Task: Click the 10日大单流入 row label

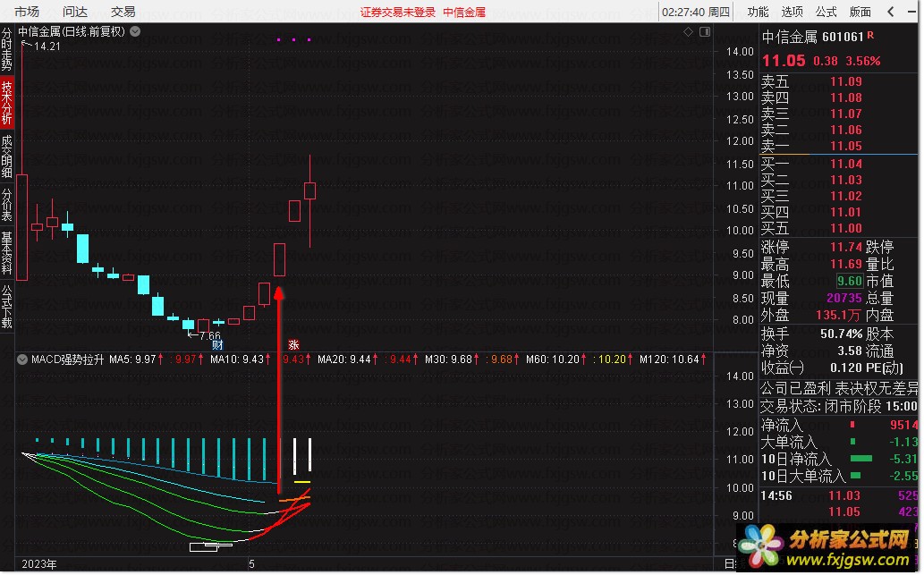Action: [x=803, y=476]
